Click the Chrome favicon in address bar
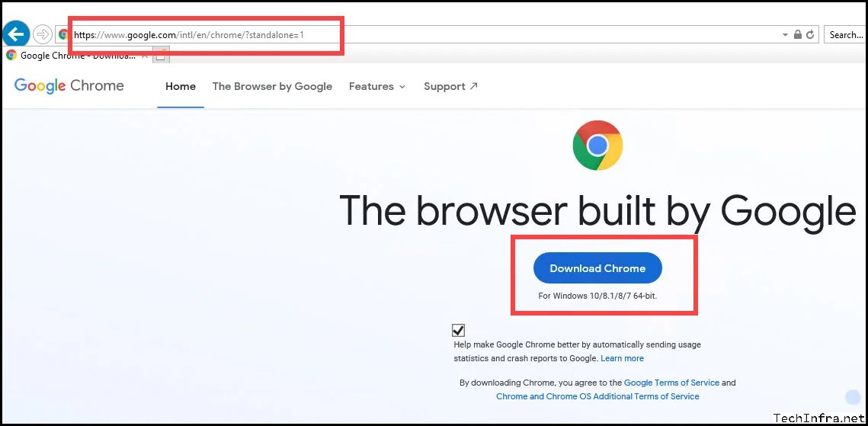 point(64,35)
